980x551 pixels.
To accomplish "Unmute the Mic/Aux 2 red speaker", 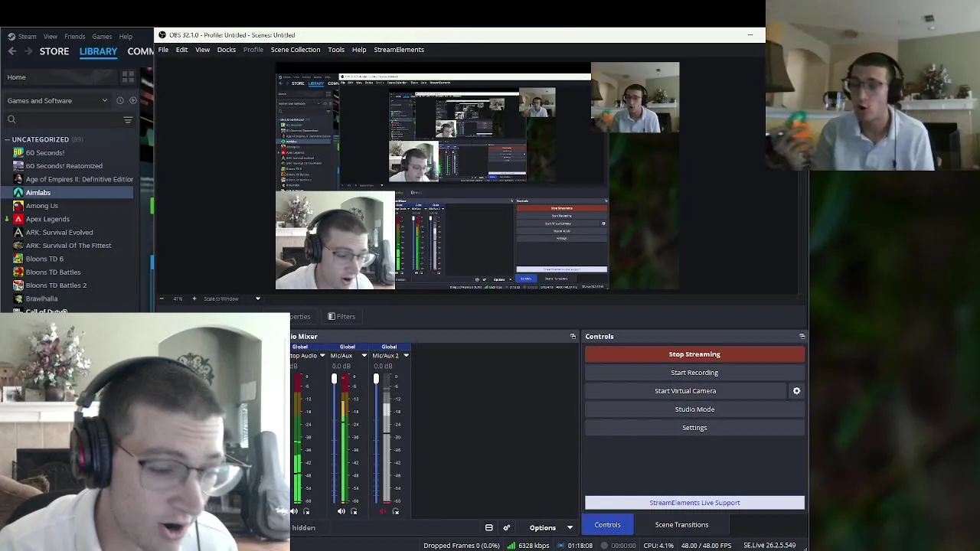I will (x=384, y=511).
